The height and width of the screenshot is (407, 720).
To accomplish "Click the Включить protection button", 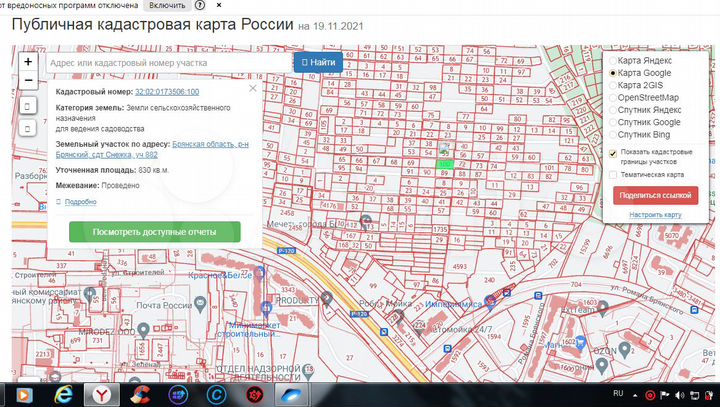I will tap(167, 6).
